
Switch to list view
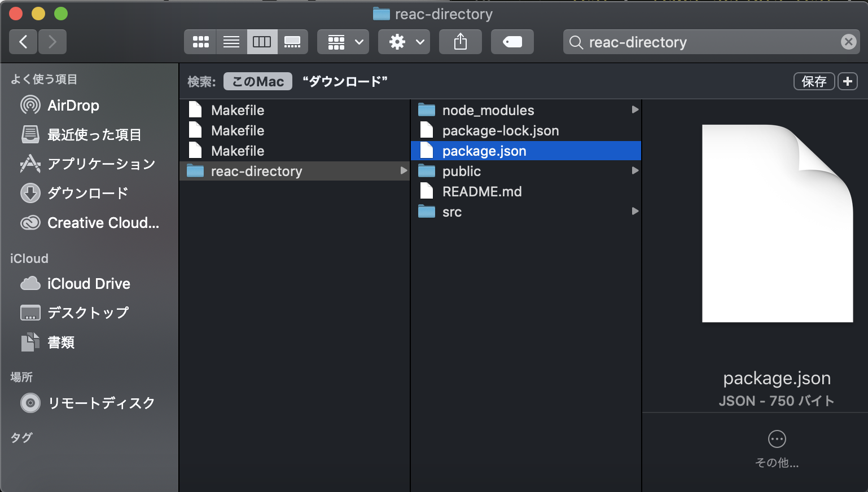pos(231,42)
